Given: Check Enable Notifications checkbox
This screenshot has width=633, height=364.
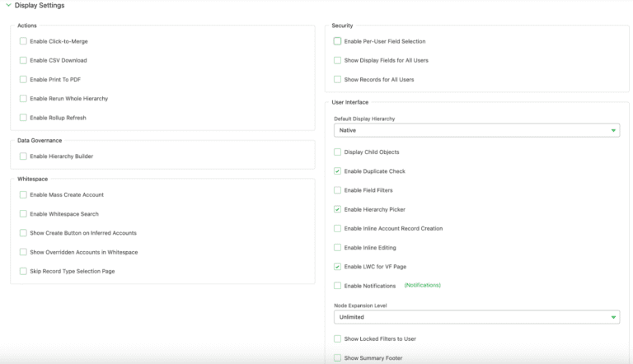Looking at the screenshot, I should tap(337, 286).
